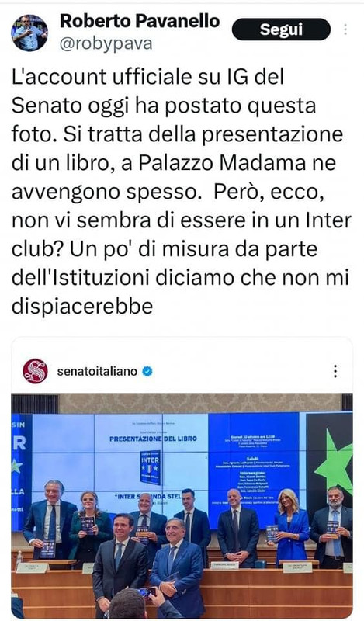This screenshot has width=364, height=621.
Task: Open Instagram post's vertical dots menu
Action: pos(335,371)
